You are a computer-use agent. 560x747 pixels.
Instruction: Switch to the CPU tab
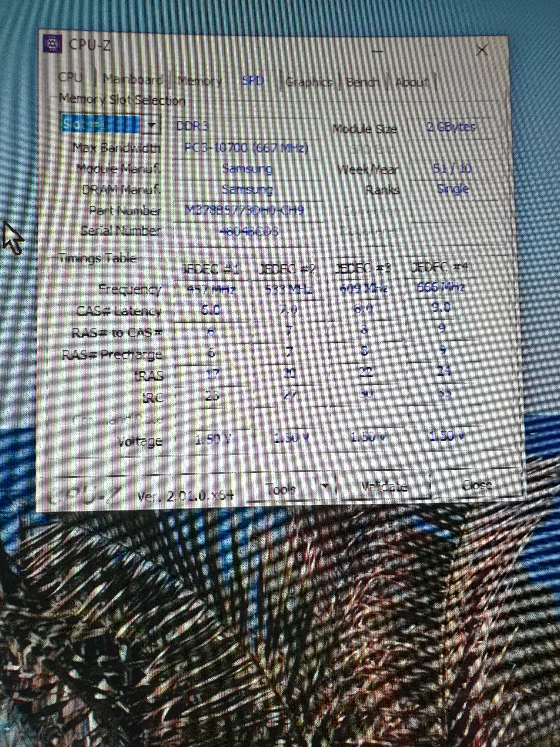pyautogui.click(x=70, y=77)
